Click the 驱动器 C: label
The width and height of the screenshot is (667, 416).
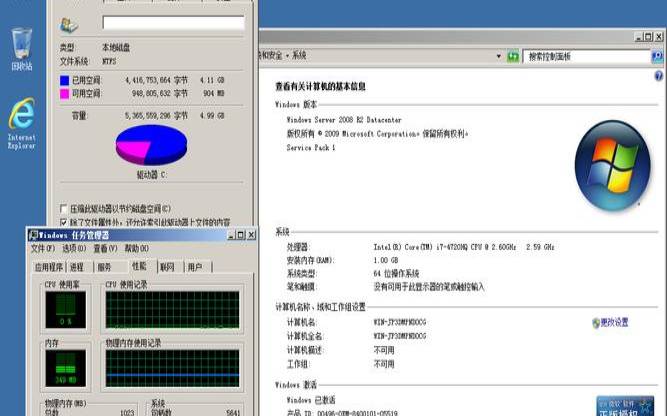(152, 174)
